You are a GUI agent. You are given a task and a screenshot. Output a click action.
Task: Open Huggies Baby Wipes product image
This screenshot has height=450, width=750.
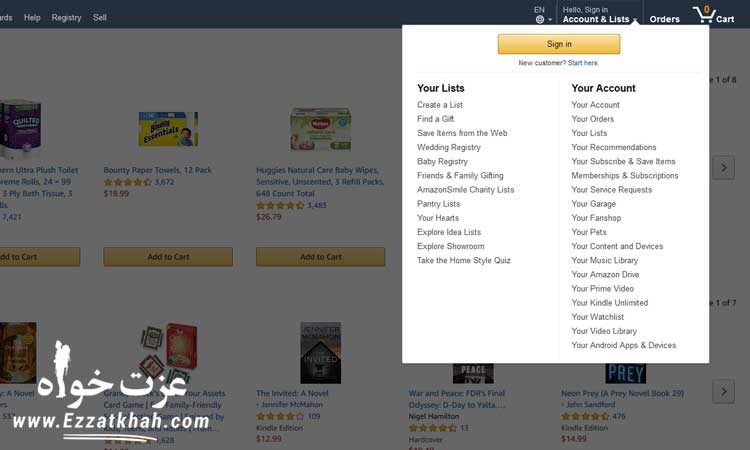click(x=320, y=129)
